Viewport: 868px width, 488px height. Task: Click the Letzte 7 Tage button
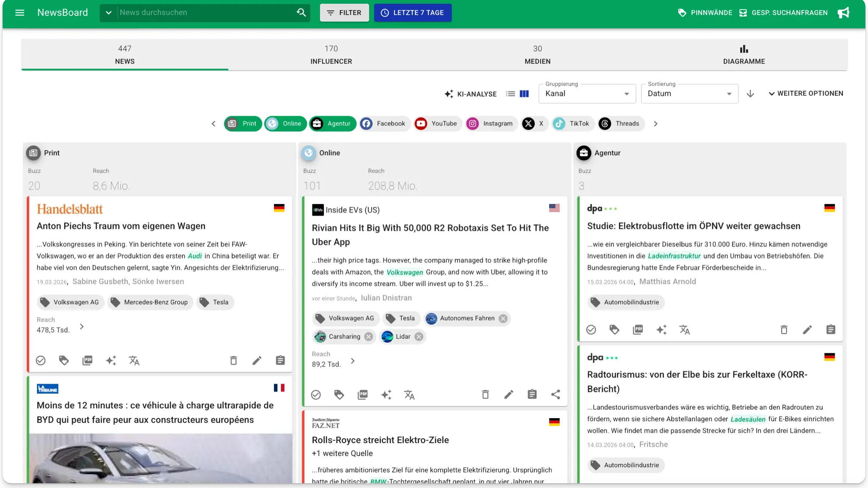[x=412, y=13]
